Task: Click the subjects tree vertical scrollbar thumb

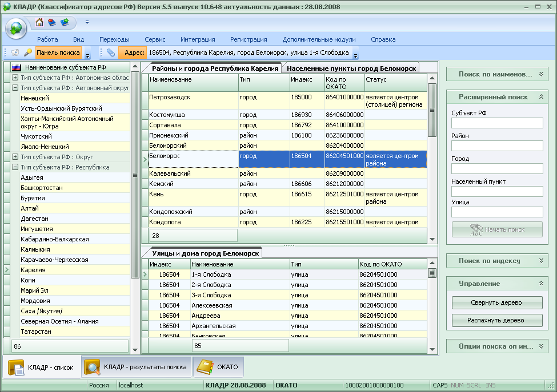Action: (135, 175)
